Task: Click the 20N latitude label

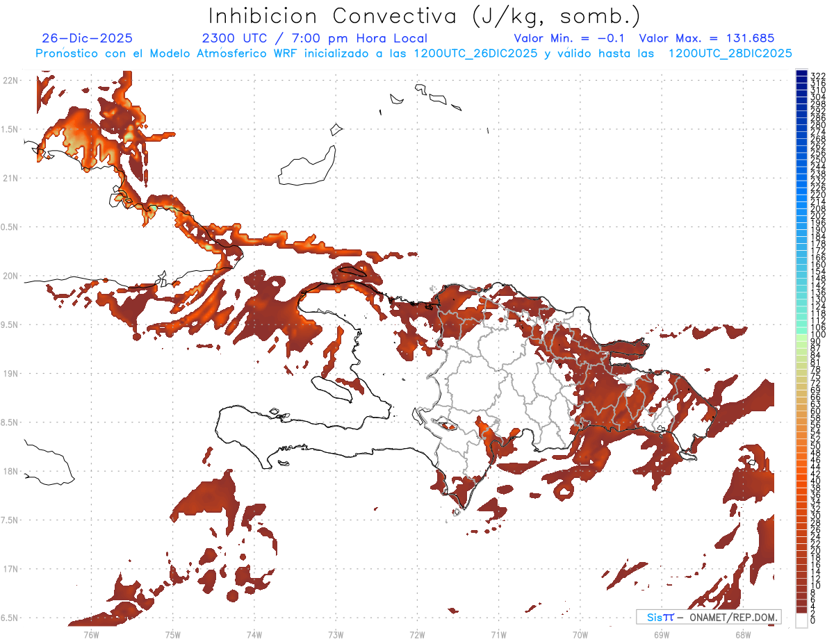Action: pos(10,276)
